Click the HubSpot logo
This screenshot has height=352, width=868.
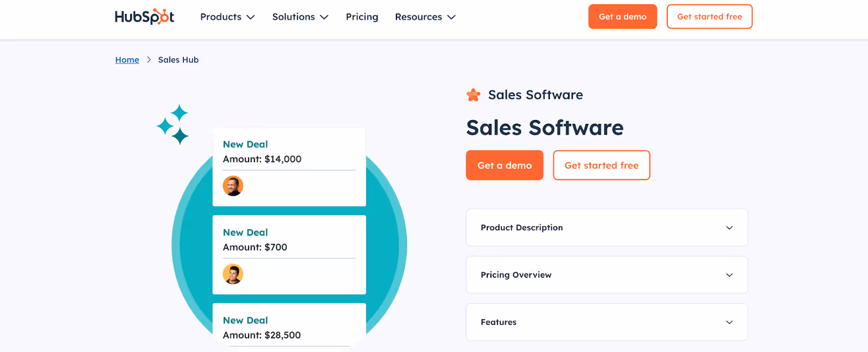pyautogui.click(x=144, y=16)
